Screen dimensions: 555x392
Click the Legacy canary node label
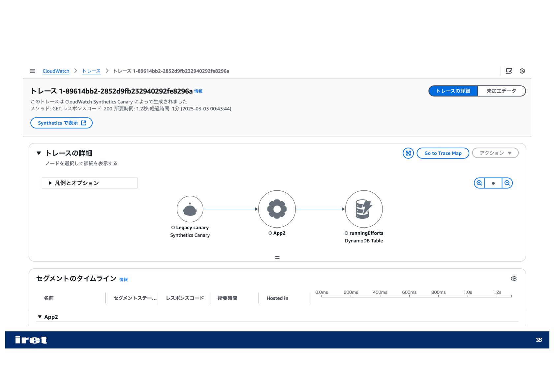(192, 228)
